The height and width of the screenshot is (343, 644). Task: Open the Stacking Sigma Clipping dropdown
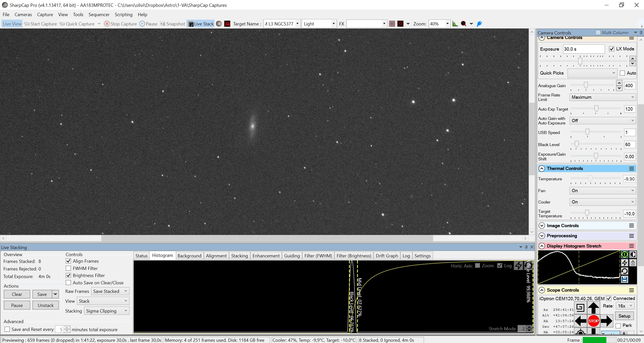(x=107, y=311)
